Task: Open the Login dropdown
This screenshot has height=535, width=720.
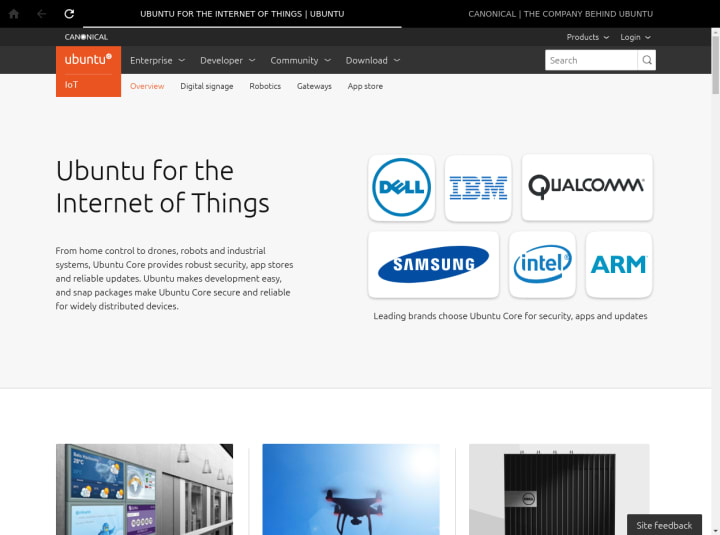Action: tap(635, 37)
